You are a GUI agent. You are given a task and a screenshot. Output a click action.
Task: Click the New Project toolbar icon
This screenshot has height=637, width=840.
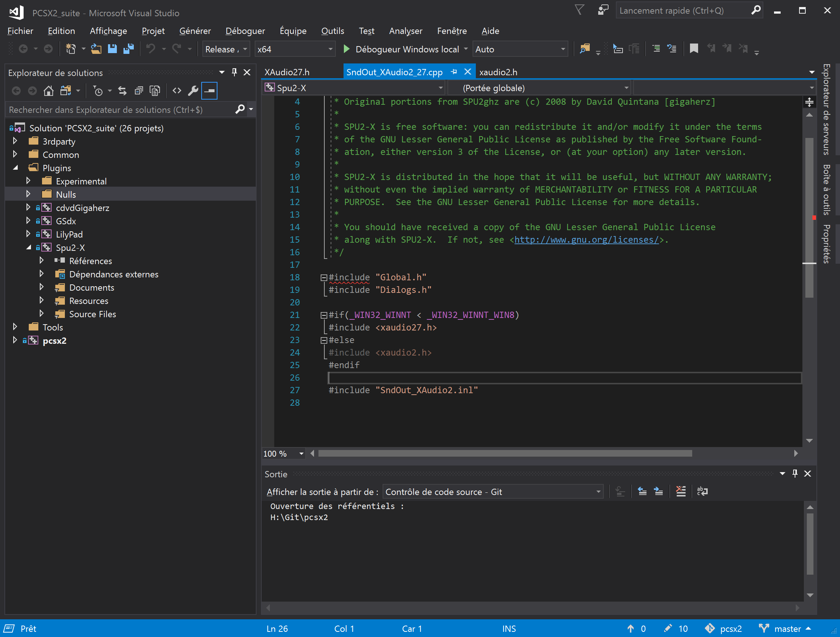pos(71,49)
